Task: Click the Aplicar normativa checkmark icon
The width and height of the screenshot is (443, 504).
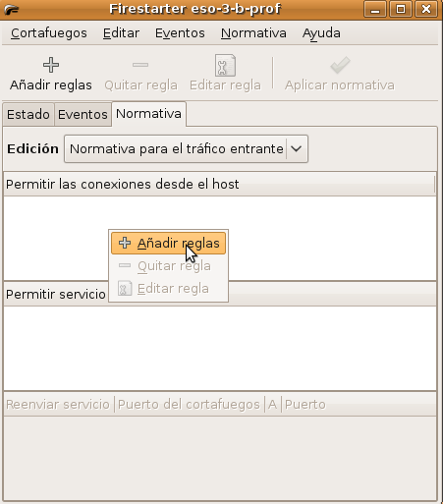Action: tap(340, 65)
